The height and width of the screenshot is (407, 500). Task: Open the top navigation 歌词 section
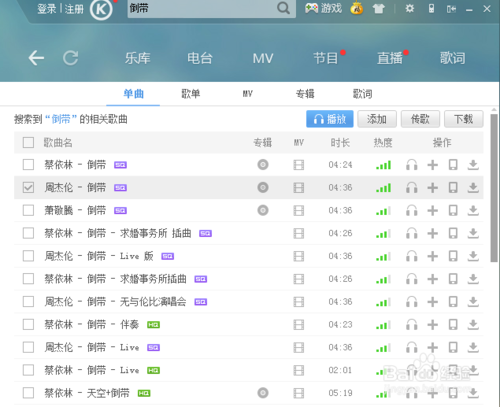tap(452, 58)
